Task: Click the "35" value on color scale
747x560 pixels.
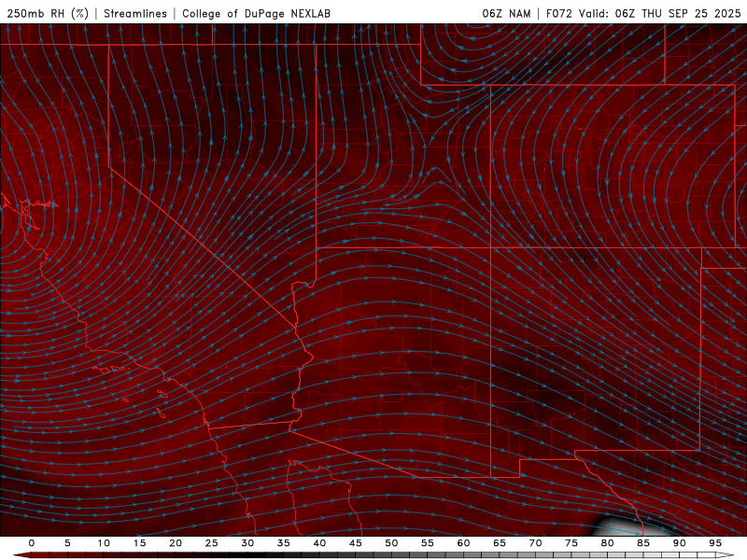Action: [284, 543]
